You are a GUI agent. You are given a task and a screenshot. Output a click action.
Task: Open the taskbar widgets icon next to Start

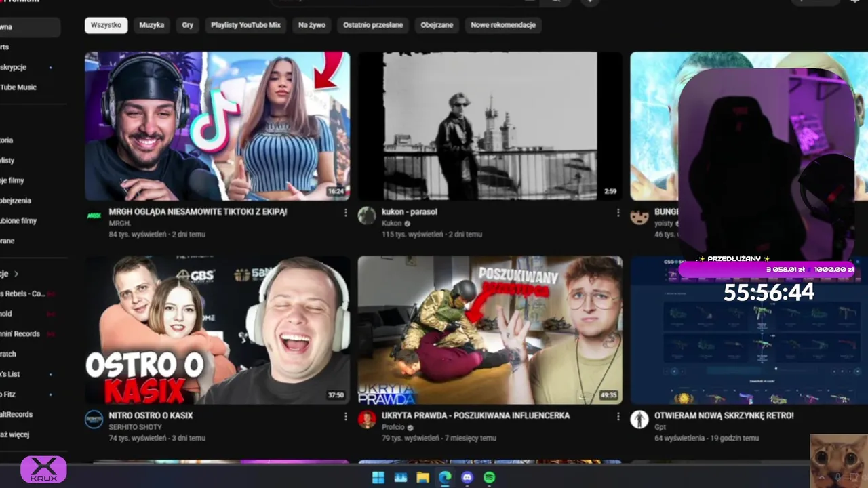[401, 478]
